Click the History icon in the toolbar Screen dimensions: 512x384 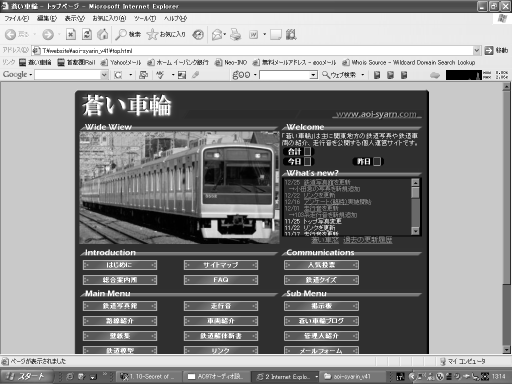(198, 34)
